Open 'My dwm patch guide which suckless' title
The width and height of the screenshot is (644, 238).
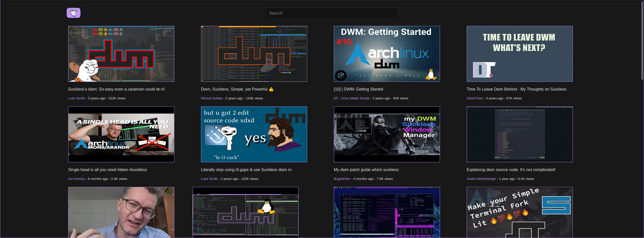366,170
